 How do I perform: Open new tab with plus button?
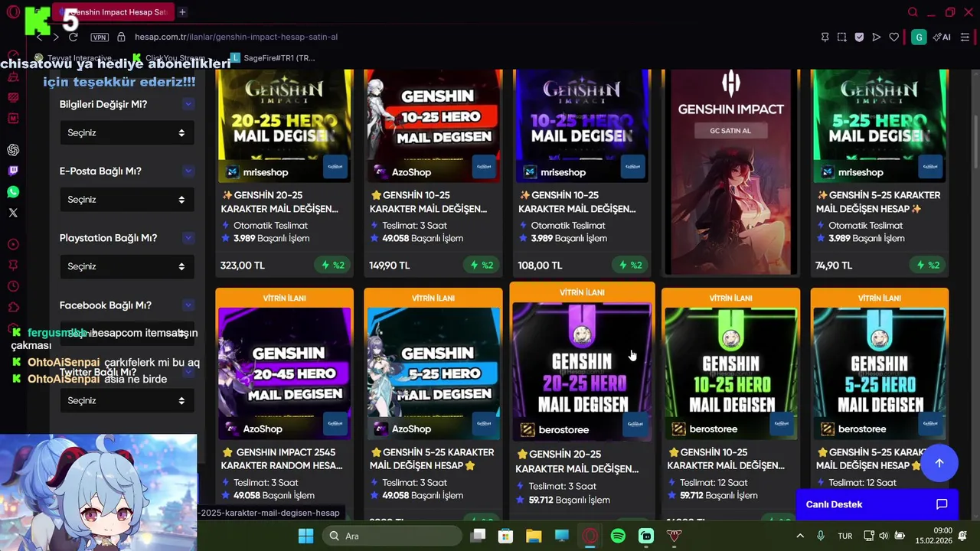click(x=182, y=12)
